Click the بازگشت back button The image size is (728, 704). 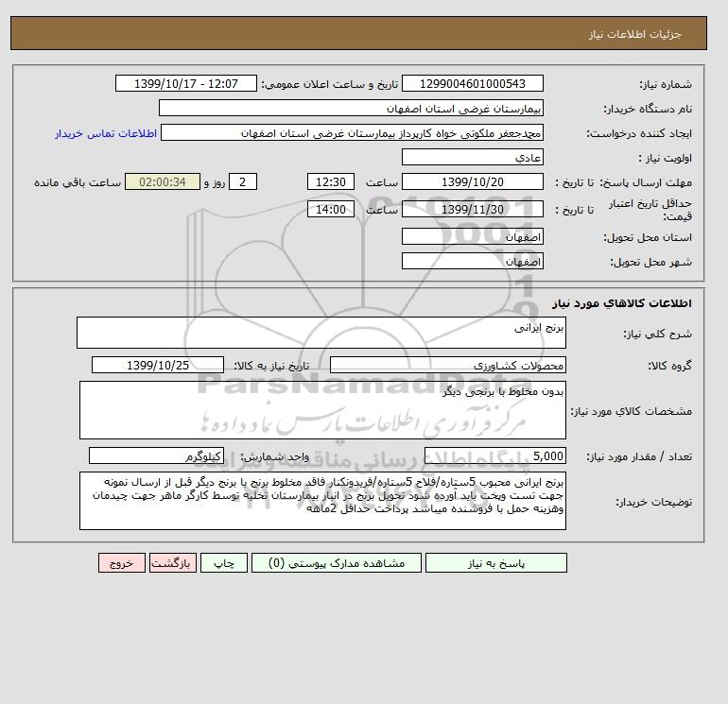173,562
